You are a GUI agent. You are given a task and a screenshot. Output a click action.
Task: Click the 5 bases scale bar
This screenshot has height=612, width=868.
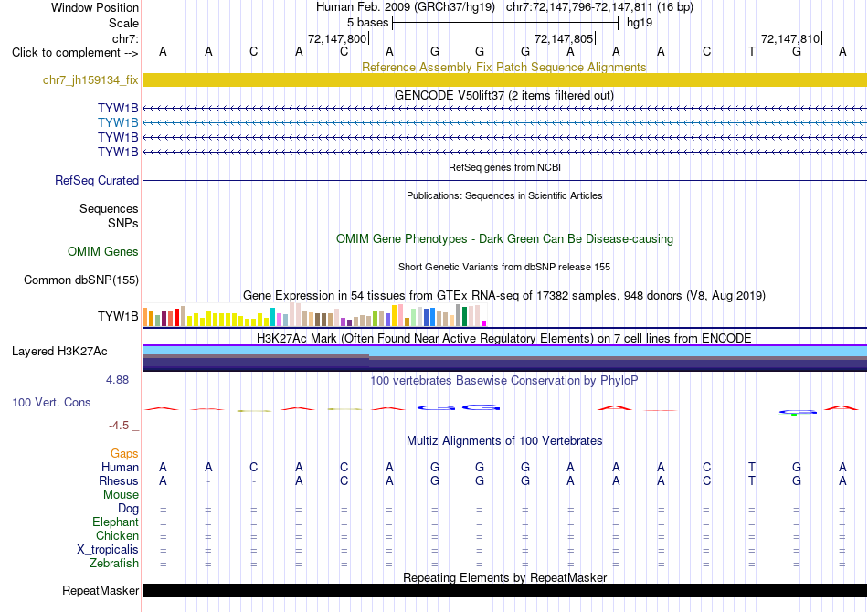505,23
